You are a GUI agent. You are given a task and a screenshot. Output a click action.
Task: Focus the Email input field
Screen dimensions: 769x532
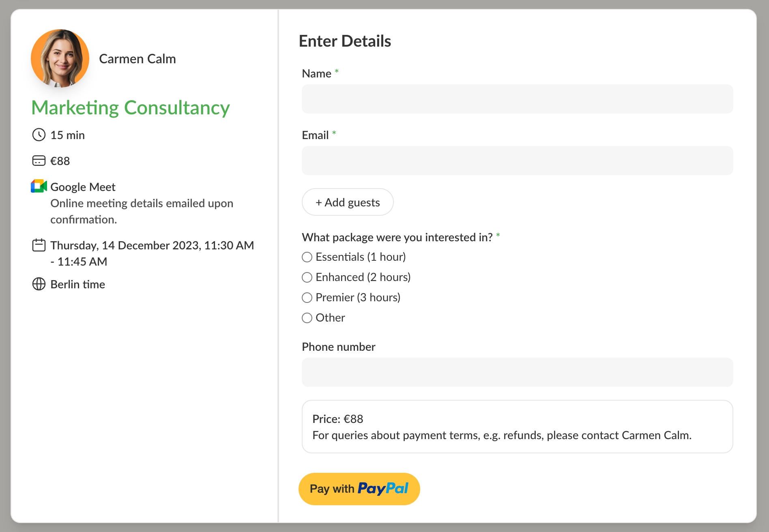(x=517, y=161)
